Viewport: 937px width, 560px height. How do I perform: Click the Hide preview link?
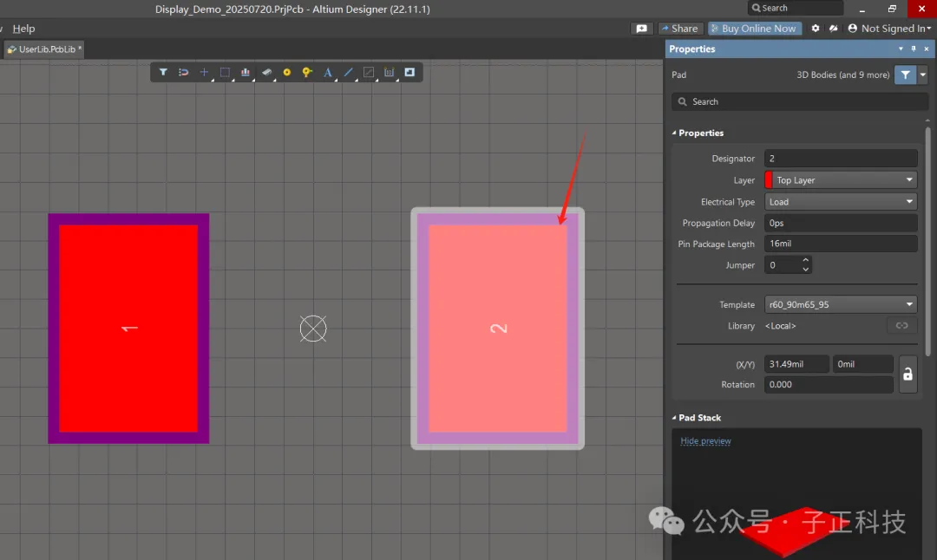point(705,440)
